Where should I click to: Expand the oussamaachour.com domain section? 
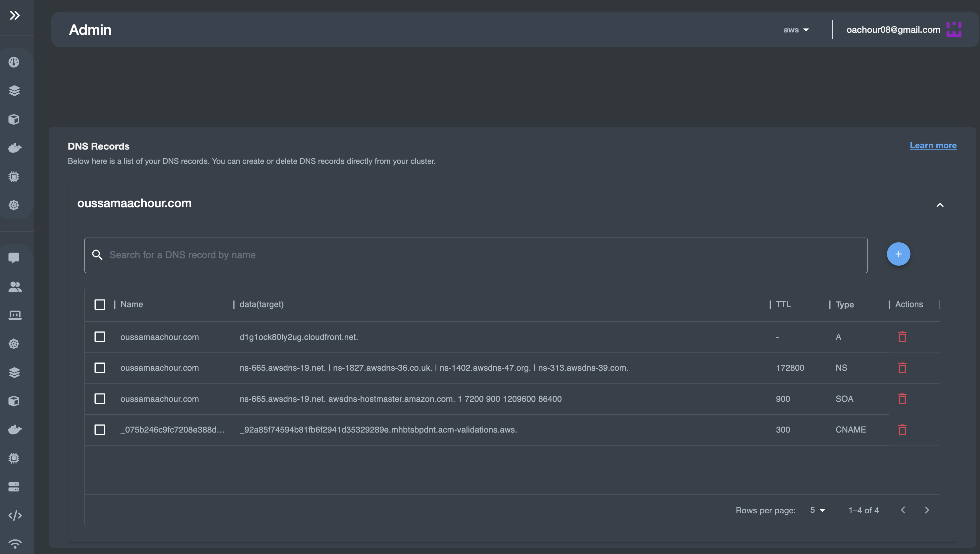[x=940, y=205]
